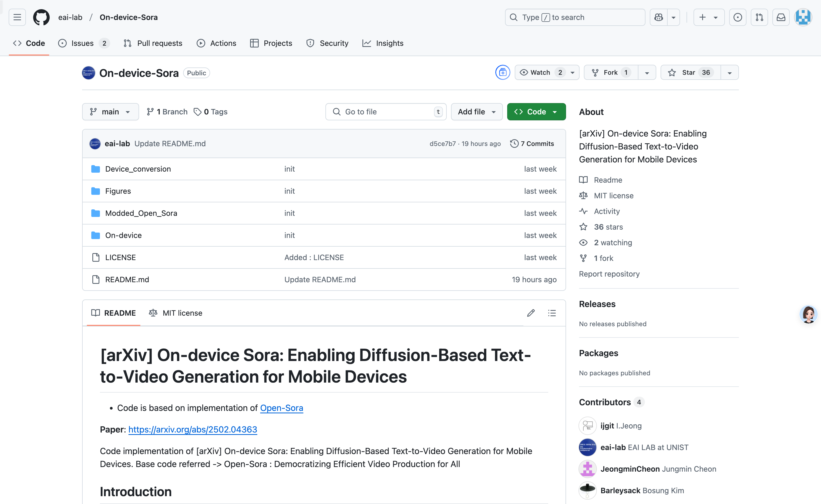This screenshot has height=504, width=821.
Task: Open the user profile avatar menu
Action: 803,17
